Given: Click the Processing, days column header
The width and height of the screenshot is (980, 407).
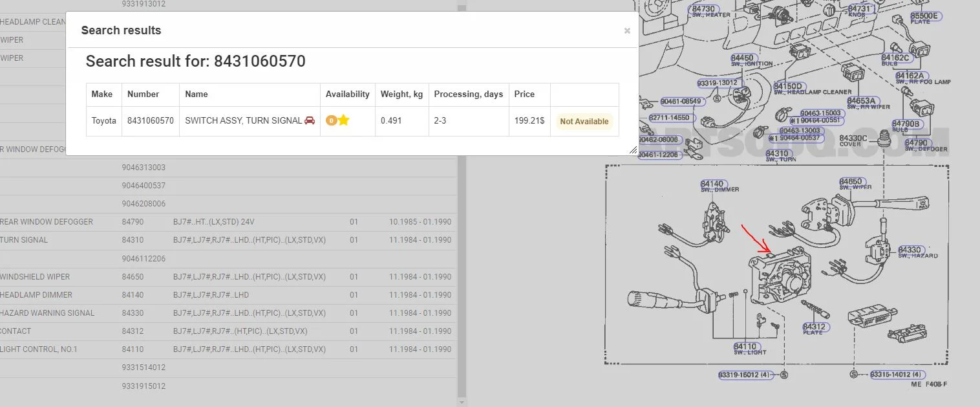Looking at the screenshot, I should coord(468,94).
